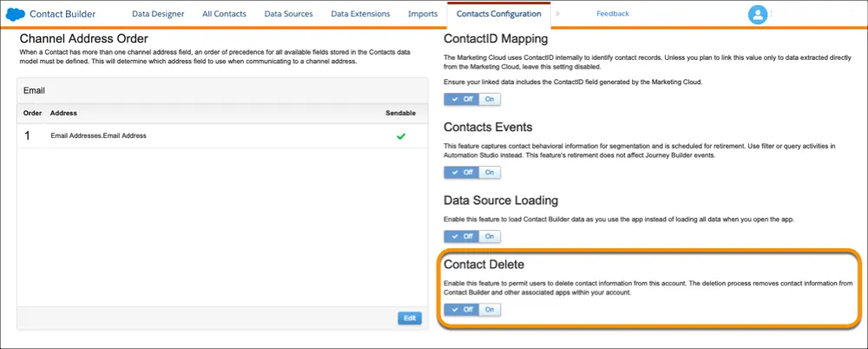Click the Data Source Loading heading
The image size is (868, 349).
pos(501,200)
